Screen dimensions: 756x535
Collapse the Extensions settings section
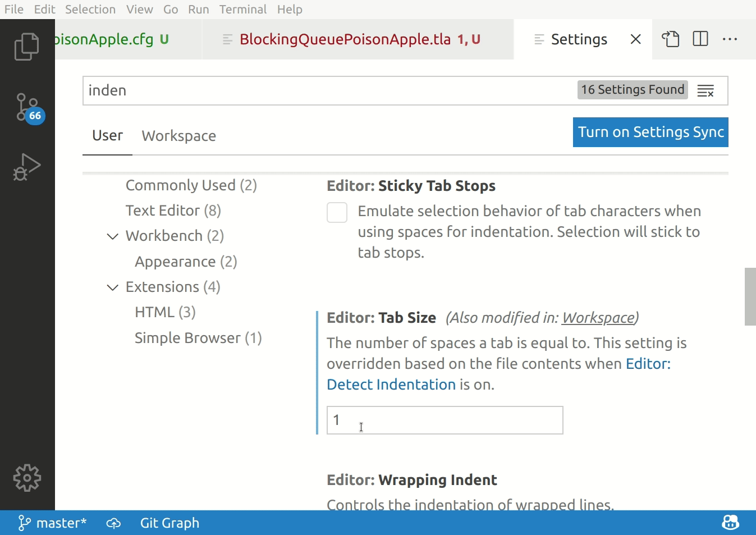112,287
